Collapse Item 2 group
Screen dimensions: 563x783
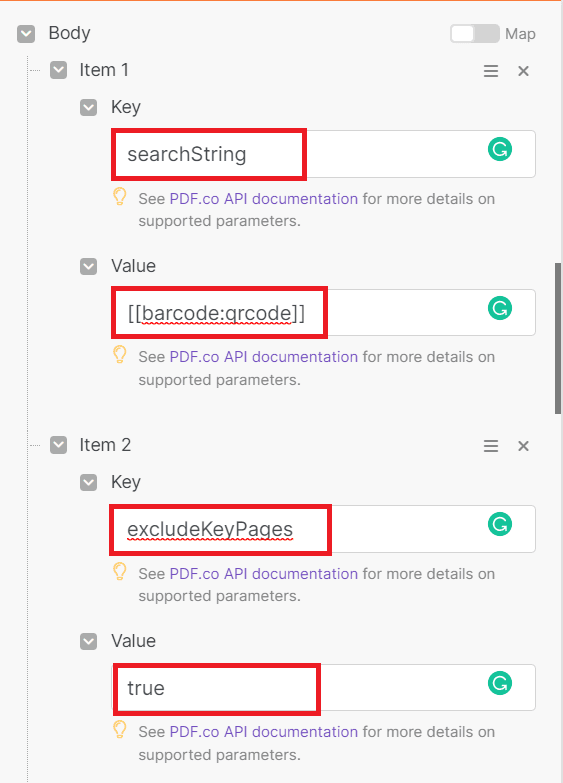pyautogui.click(x=58, y=445)
